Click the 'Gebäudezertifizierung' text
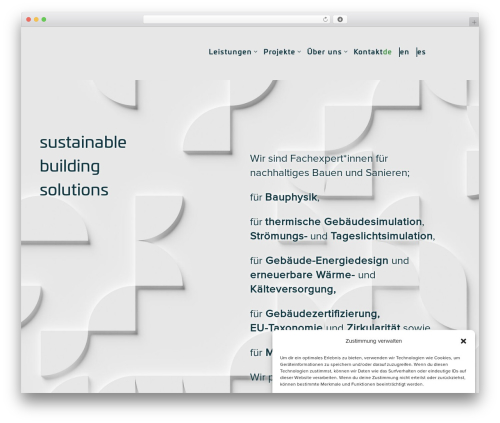The height and width of the screenshot is (423, 500). [x=322, y=314]
